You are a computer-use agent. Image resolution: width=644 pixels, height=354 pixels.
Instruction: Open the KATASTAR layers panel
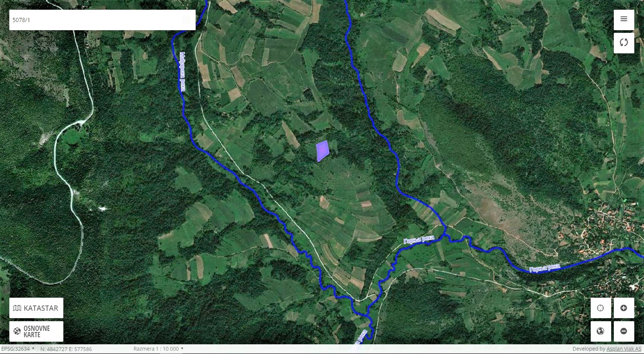[x=36, y=308]
